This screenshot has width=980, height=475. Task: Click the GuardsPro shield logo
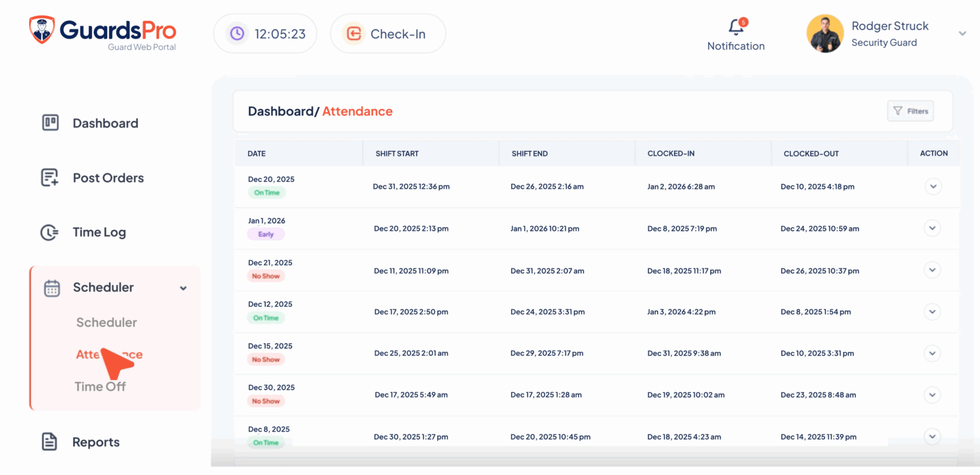point(42,30)
